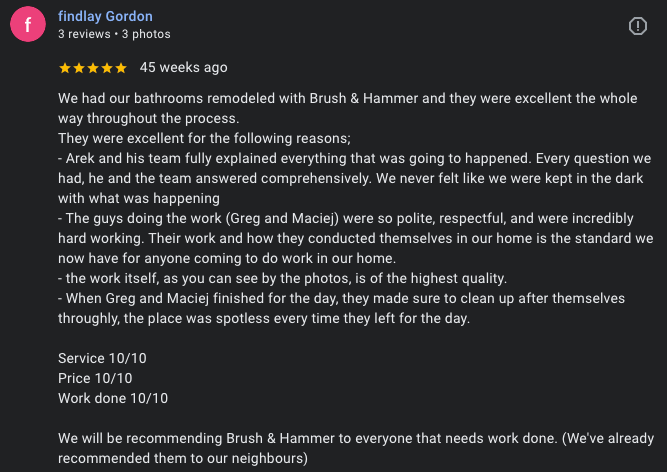This screenshot has width=667, height=472.
Task: Click the "45 weeks ago" timestamp
Action: [184, 68]
